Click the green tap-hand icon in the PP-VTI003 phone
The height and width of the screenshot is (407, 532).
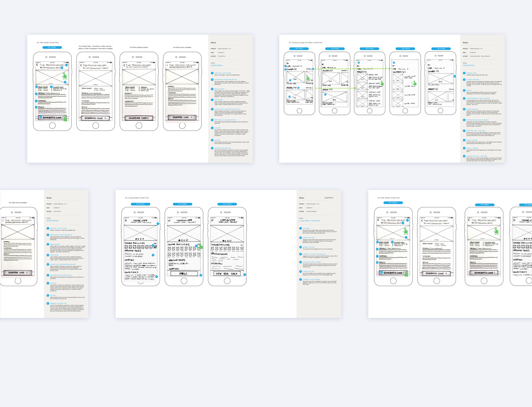click(x=382, y=84)
